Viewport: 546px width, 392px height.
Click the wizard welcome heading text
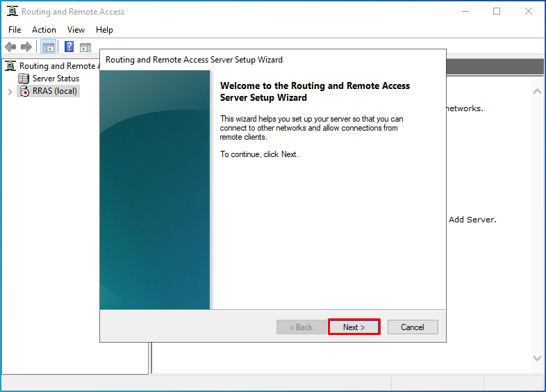point(315,92)
